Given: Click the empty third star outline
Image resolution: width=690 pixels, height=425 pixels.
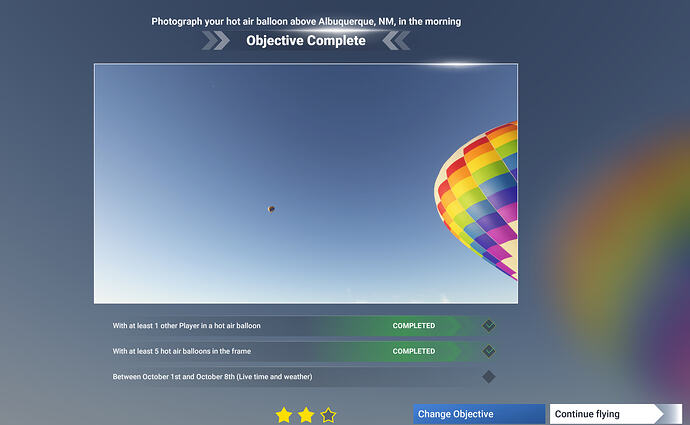Looking at the screenshot, I should [328, 414].
